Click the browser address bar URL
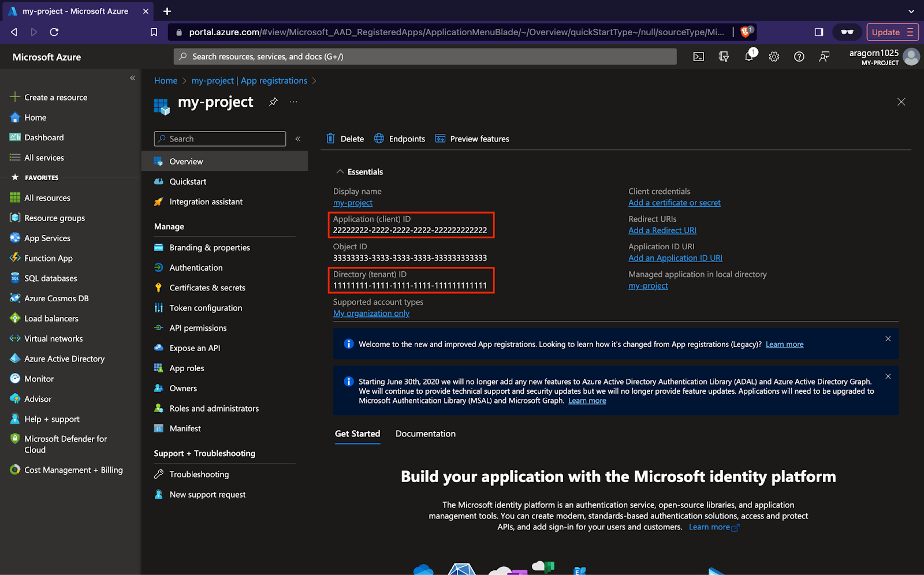This screenshot has width=924, height=575. click(456, 32)
